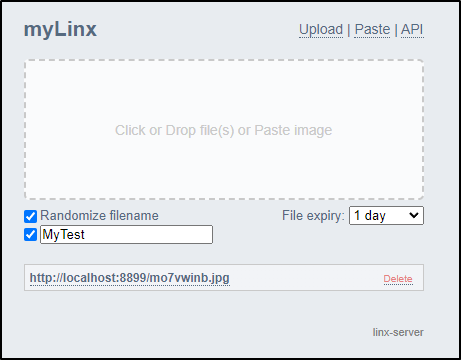Viewport: 461px width, 360px height.
Task: Open the uploaded mo7vwinb.jpg link
Action: click(x=130, y=278)
